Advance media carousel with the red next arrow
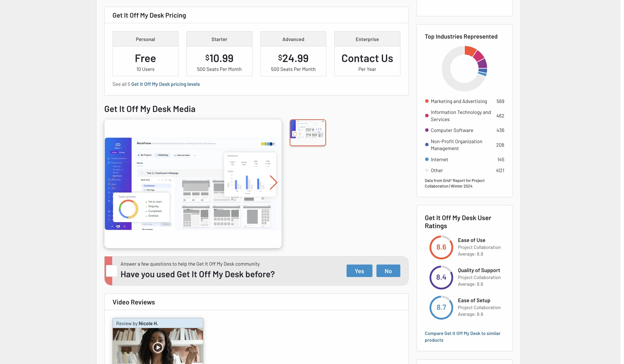Viewport: 624px width, 364px height. pos(273,183)
